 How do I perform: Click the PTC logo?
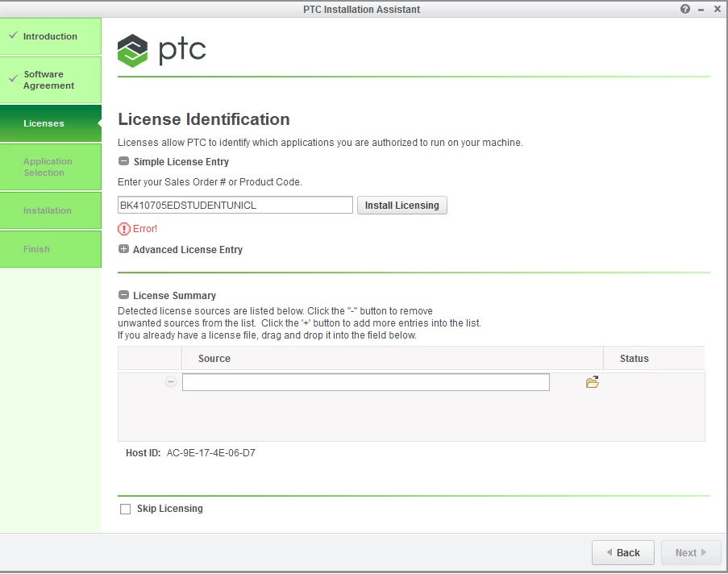click(x=161, y=50)
